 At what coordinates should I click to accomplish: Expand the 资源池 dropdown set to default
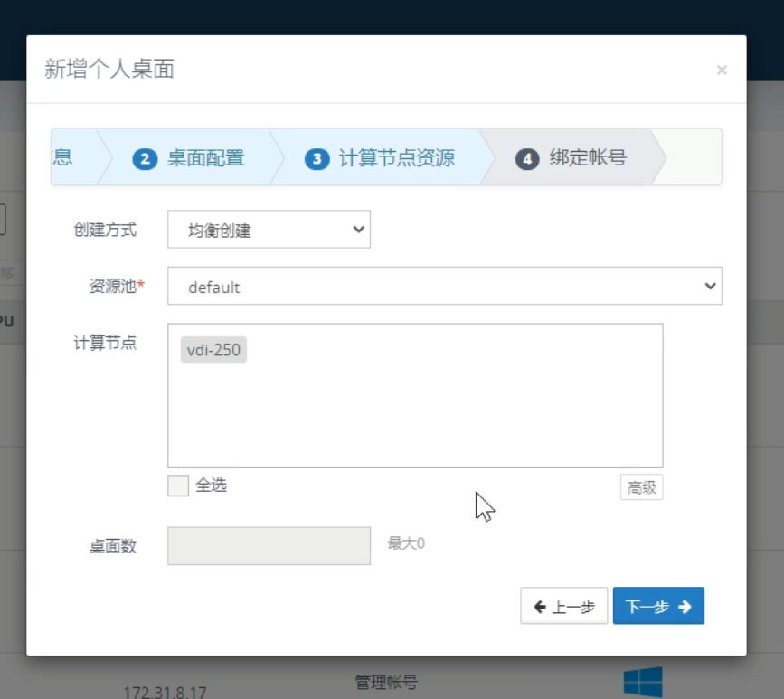click(x=443, y=287)
